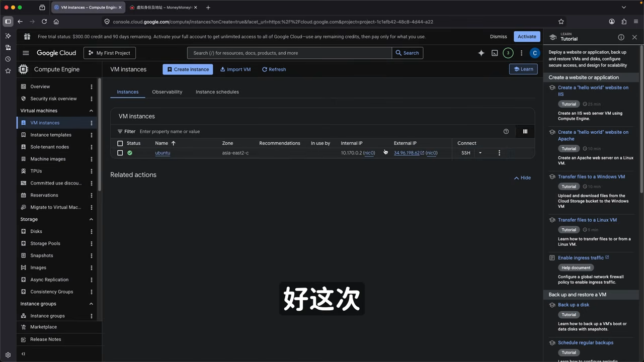
Task: Click the tutorial panel scrollbar
Action: point(641,118)
